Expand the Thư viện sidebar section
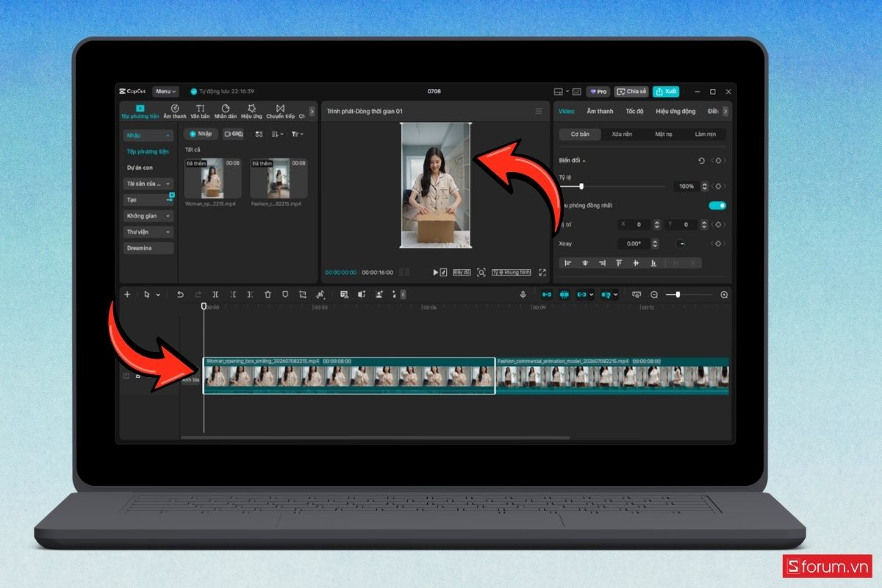Screen dimensions: 882x588 click(148, 232)
